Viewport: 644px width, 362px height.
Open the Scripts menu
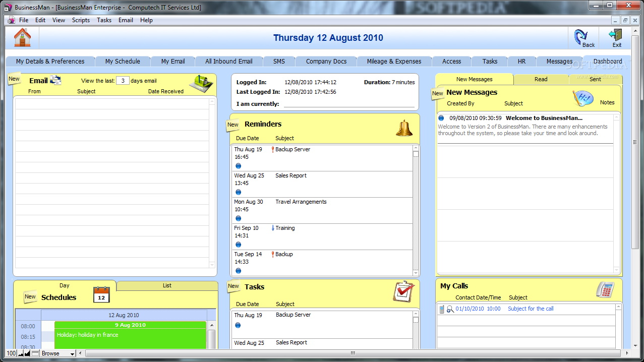pos(81,20)
